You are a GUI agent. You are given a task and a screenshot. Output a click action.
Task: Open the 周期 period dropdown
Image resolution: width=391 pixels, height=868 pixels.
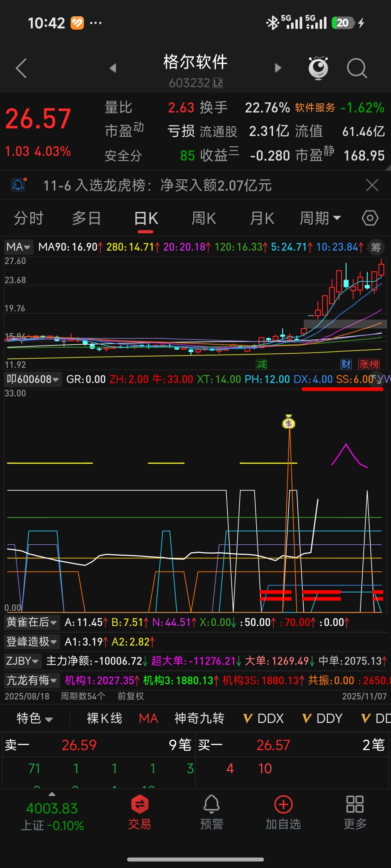[x=320, y=218]
